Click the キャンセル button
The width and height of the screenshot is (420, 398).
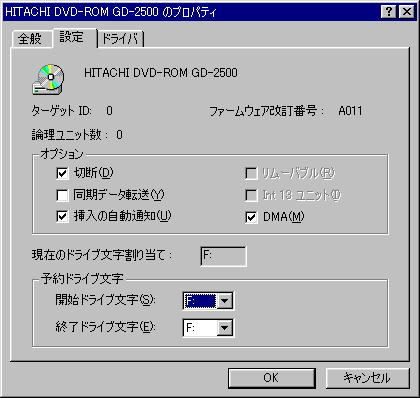(367, 378)
